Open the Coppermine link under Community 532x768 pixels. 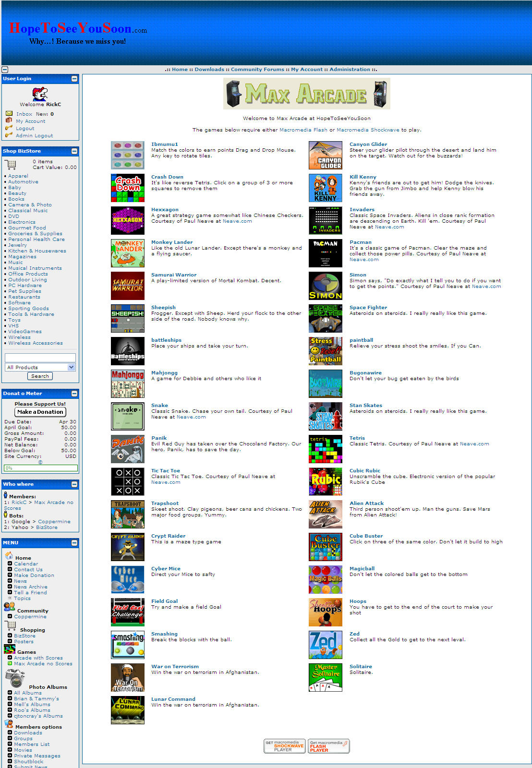coord(30,617)
